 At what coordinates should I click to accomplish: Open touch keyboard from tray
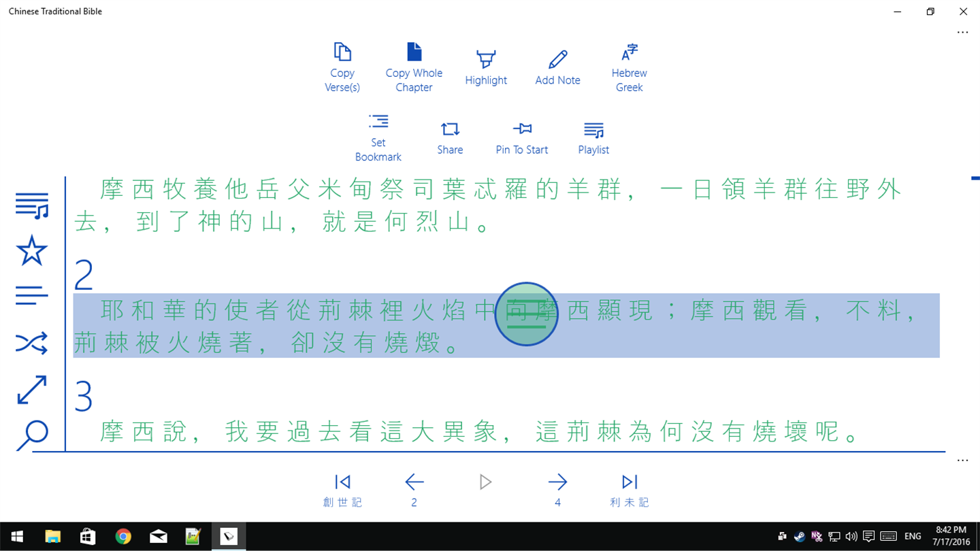tap(889, 537)
